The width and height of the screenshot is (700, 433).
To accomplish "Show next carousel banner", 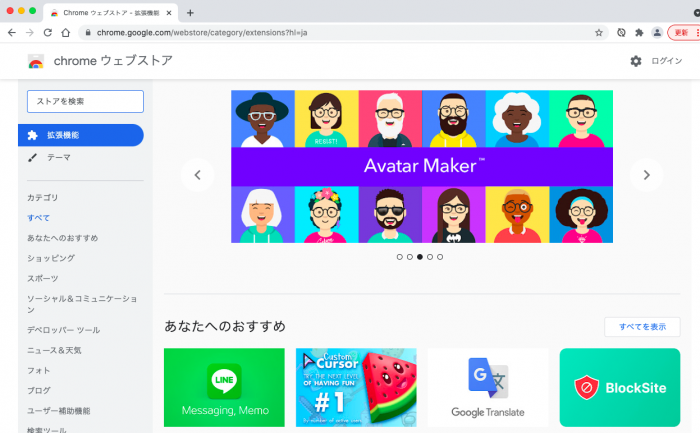I will point(646,175).
